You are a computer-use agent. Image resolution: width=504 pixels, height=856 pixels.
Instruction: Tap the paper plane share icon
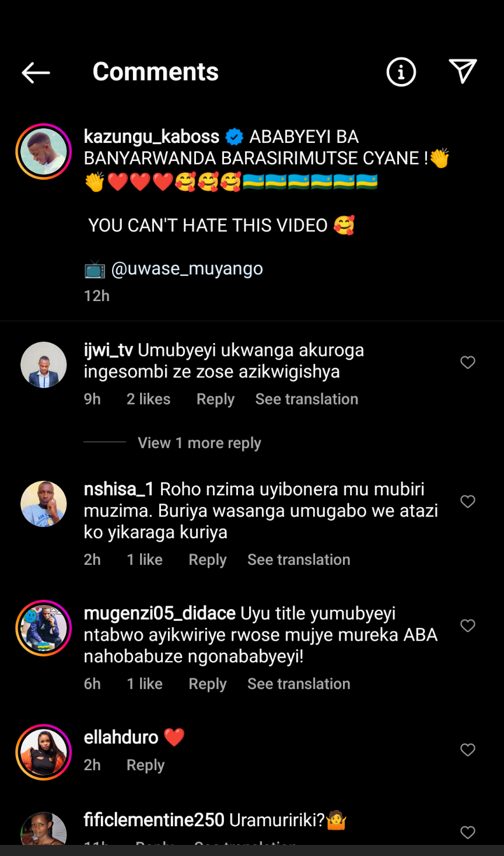(x=463, y=72)
